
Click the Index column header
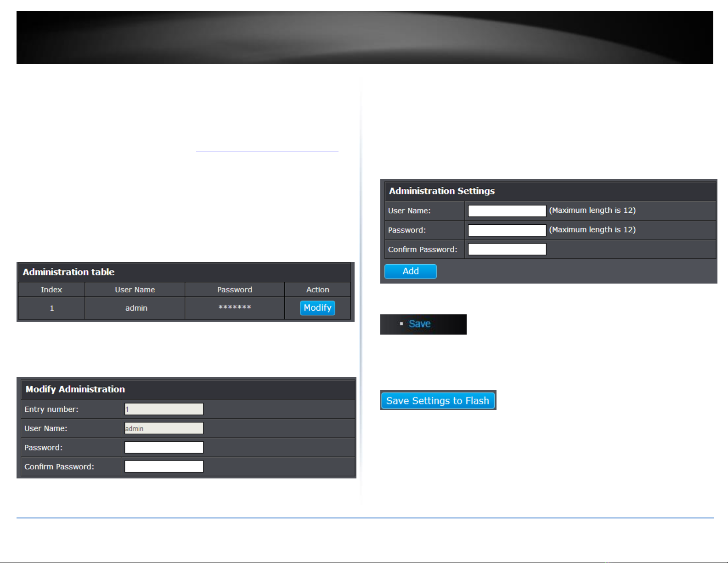coord(51,290)
